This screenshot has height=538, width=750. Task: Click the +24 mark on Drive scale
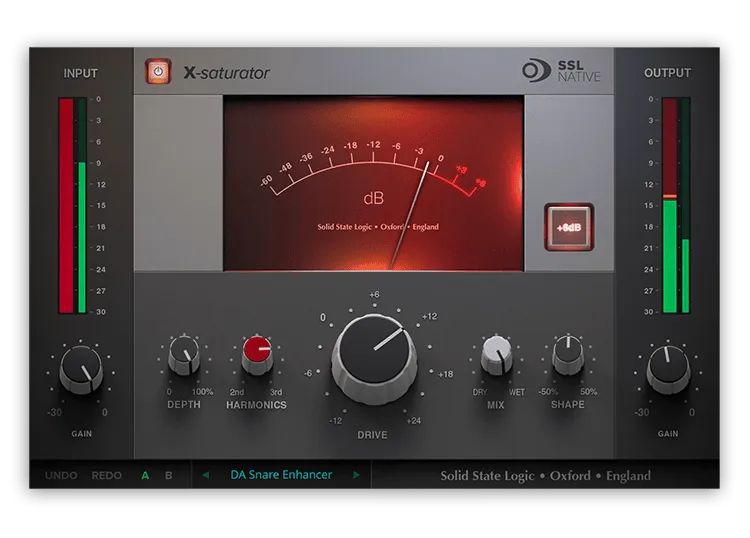tap(413, 421)
